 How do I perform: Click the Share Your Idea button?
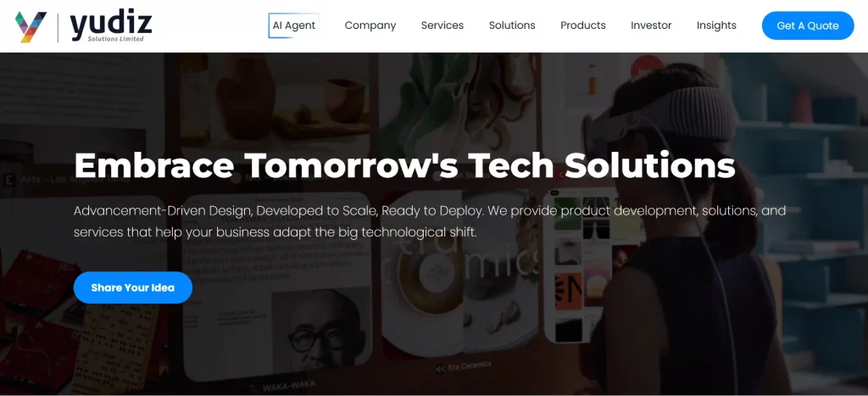(133, 287)
